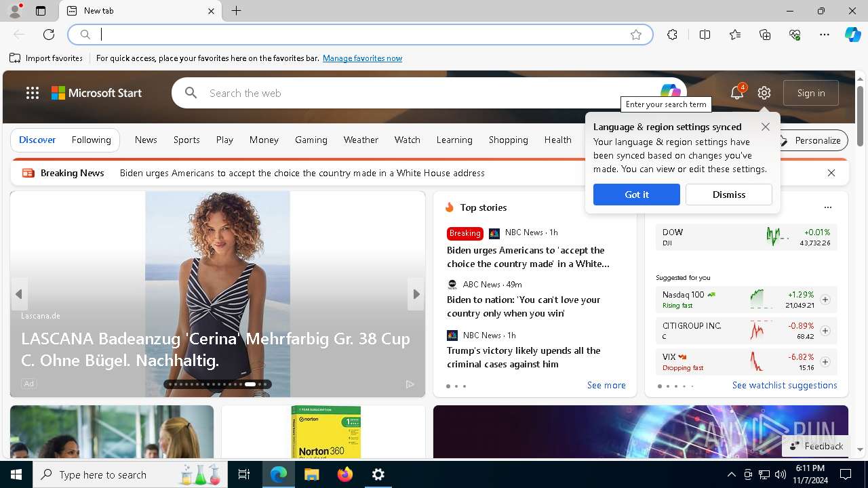The image size is (868, 488).
Task: Open the ad choices icon on Lascana ad
Action: [x=410, y=384]
